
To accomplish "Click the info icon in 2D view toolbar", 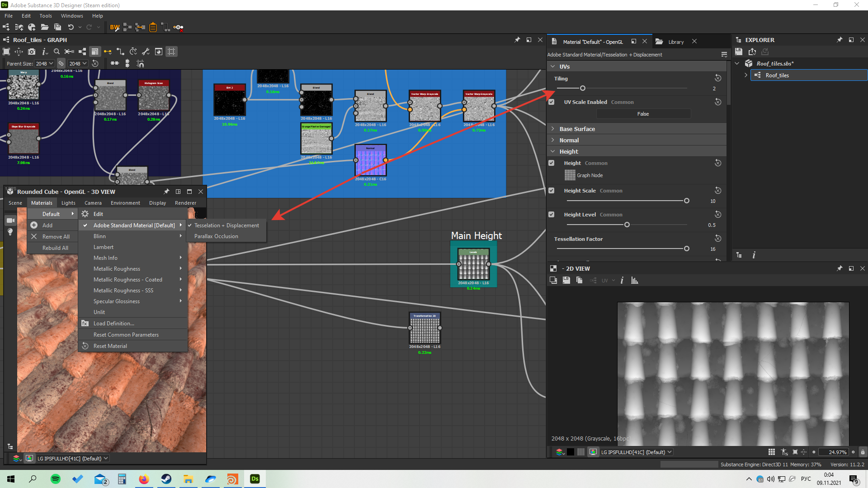I will click(622, 281).
